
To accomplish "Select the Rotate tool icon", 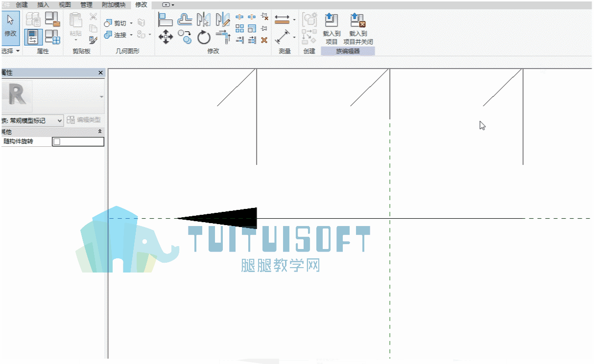I will pos(203,37).
